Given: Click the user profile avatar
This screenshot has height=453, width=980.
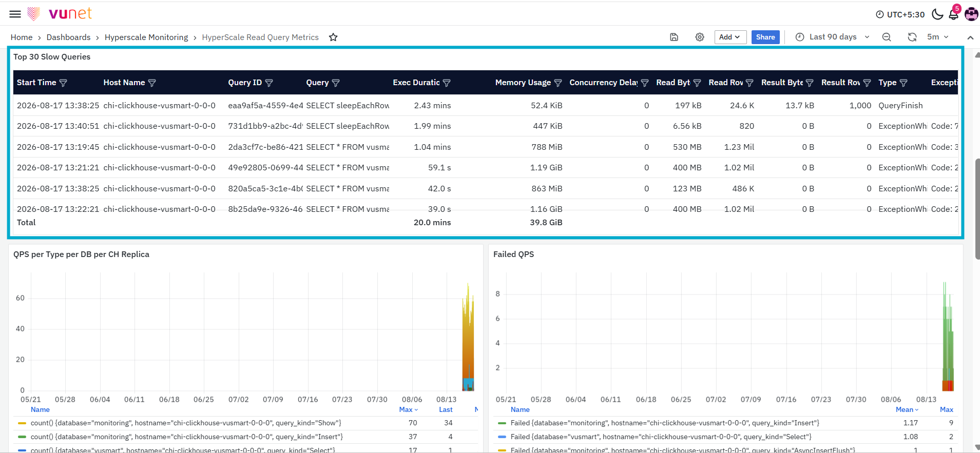Looking at the screenshot, I should point(971,14).
